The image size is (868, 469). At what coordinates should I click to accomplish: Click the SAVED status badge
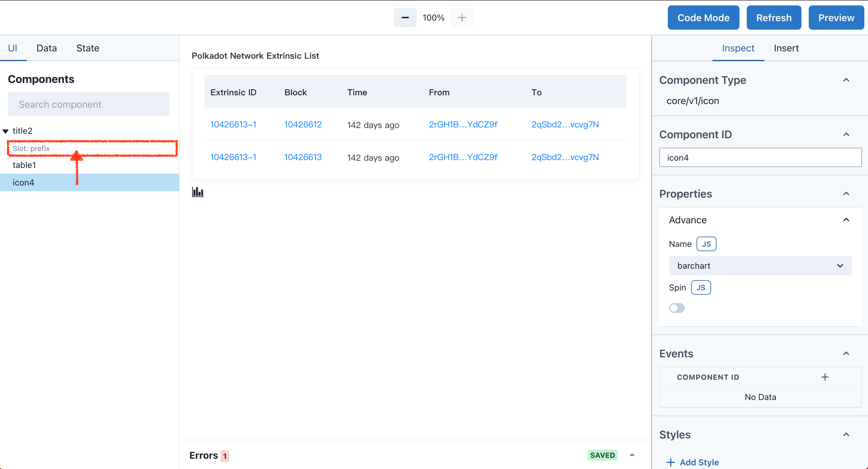[602, 455]
